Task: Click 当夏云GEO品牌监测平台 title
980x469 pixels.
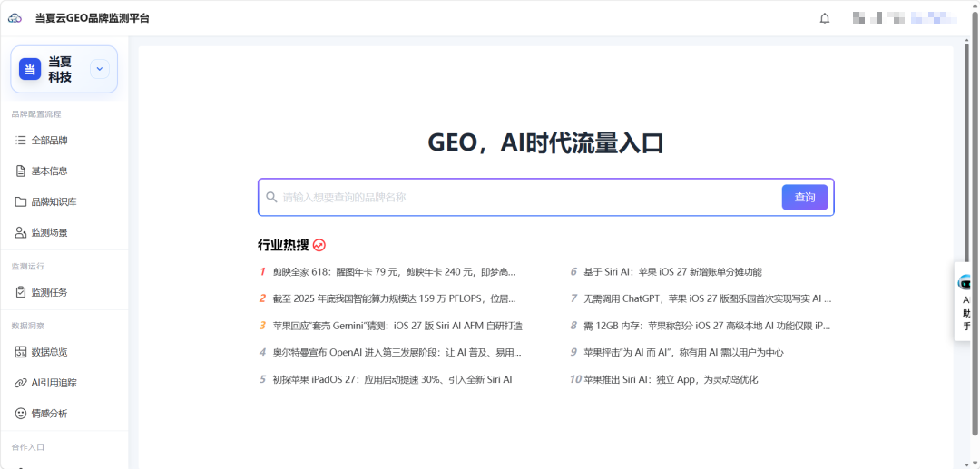Action: [x=92, y=18]
